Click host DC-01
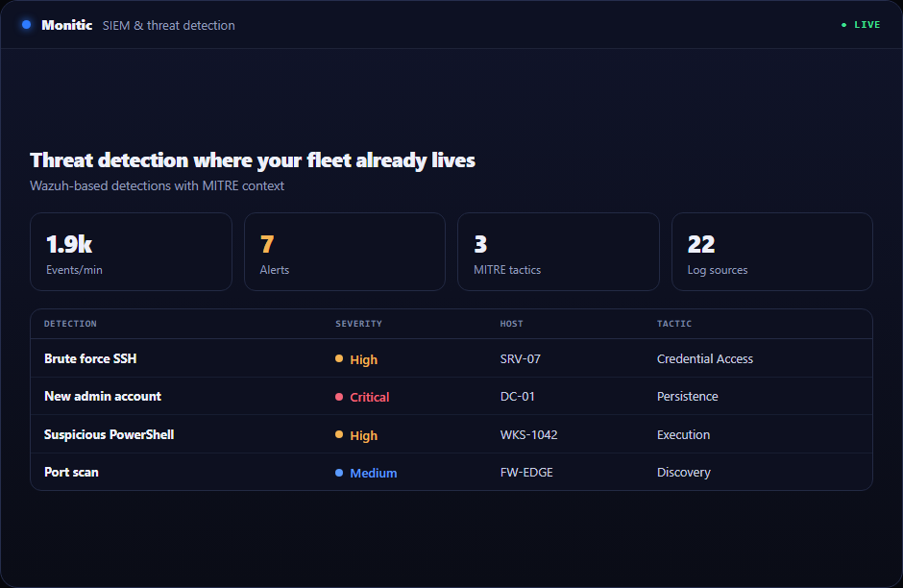Image resolution: width=903 pixels, height=588 pixels. click(518, 396)
